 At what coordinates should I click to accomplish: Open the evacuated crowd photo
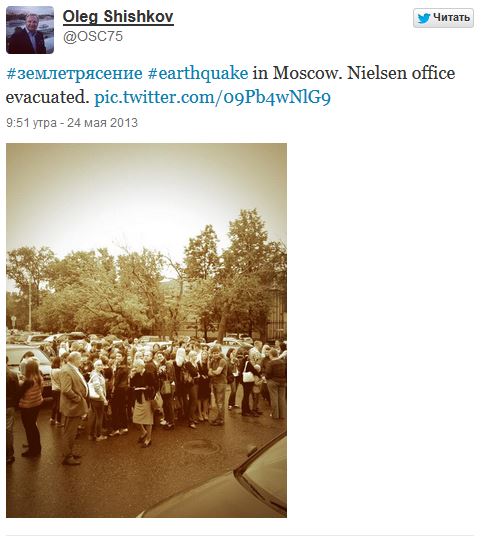(x=146, y=330)
